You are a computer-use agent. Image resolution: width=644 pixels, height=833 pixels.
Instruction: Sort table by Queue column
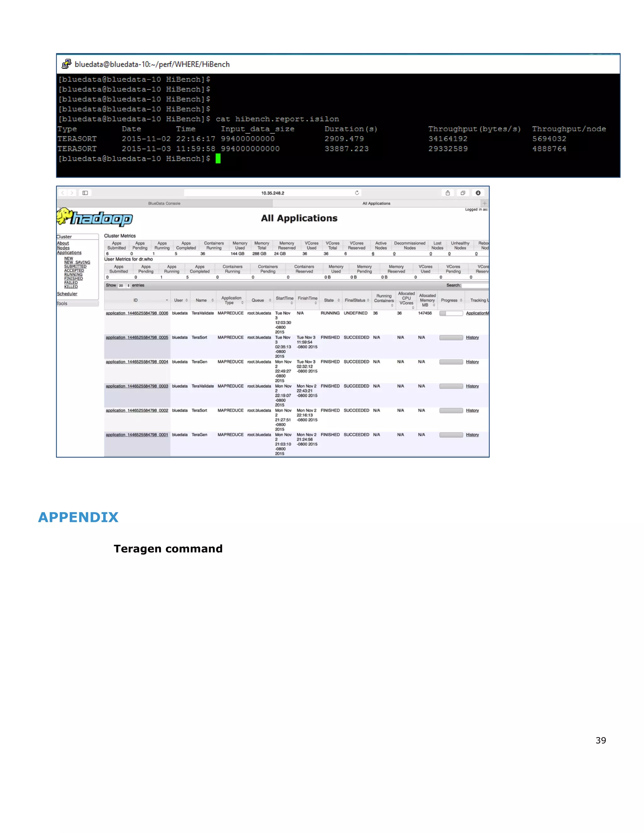260,300
